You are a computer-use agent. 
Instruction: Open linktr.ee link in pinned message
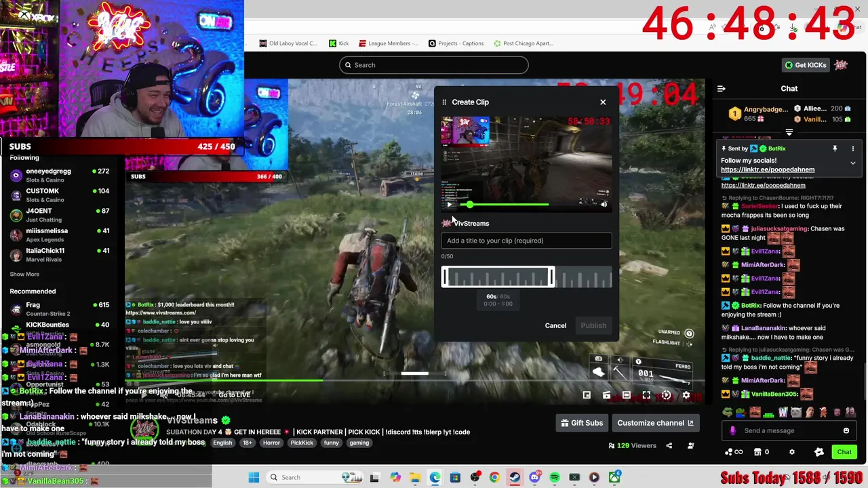click(x=768, y=169)
